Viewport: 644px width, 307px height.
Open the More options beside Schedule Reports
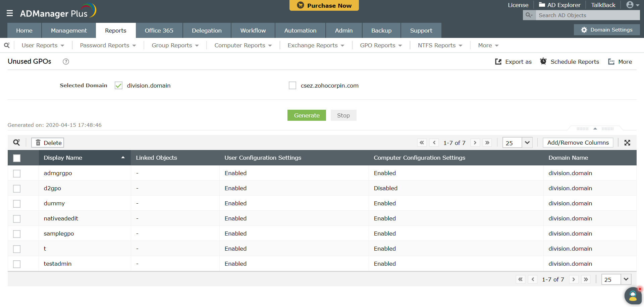coord(620,62)
